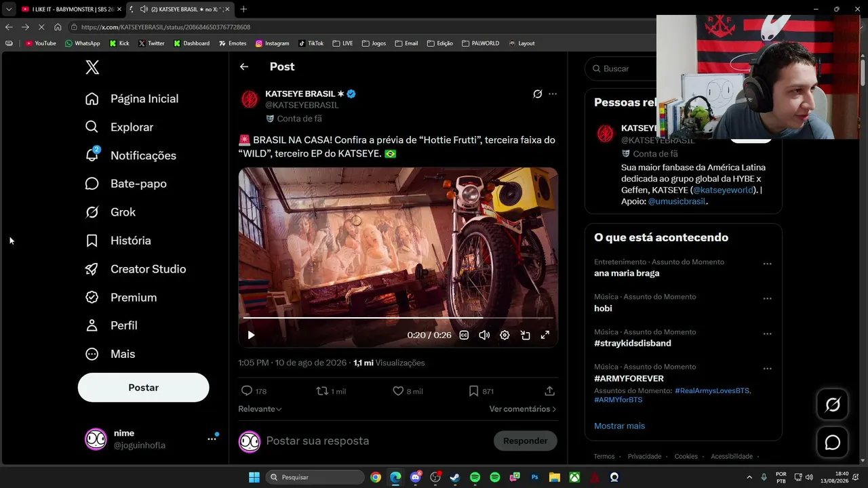Open Steam from the taskbar

point(455,477)
